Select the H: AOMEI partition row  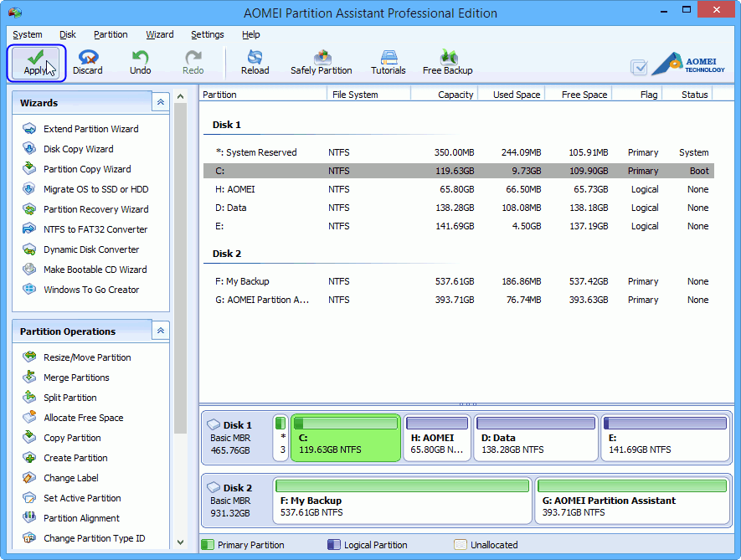click(x=458, y=189)
